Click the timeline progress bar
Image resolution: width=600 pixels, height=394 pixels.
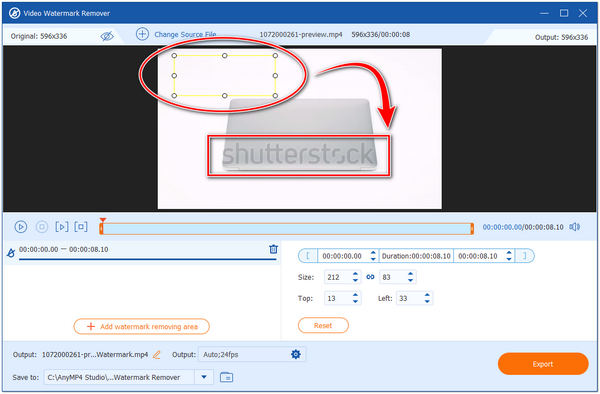coord(287,229)
